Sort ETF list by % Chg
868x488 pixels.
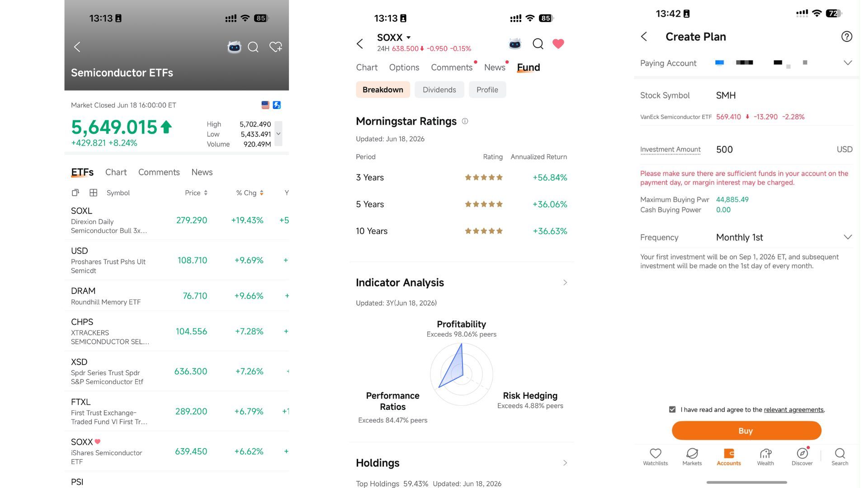point(250,193)
